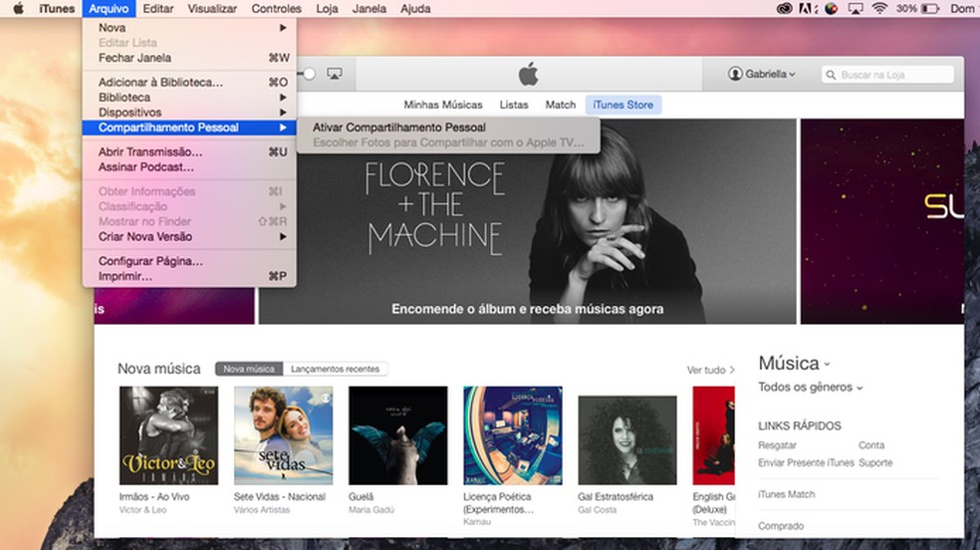This screenshot has width=980, height=550.
Task: Click the colorful round menu bar icon
Action: (832, 8)
